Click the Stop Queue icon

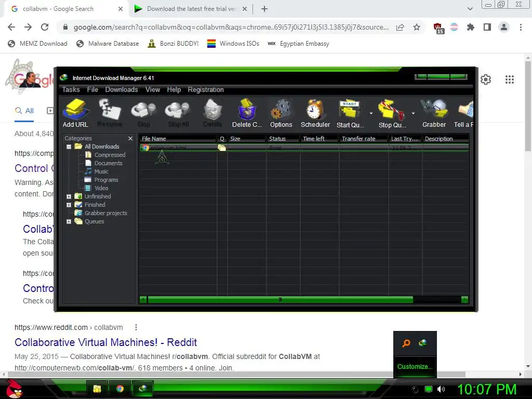[392, 113]
